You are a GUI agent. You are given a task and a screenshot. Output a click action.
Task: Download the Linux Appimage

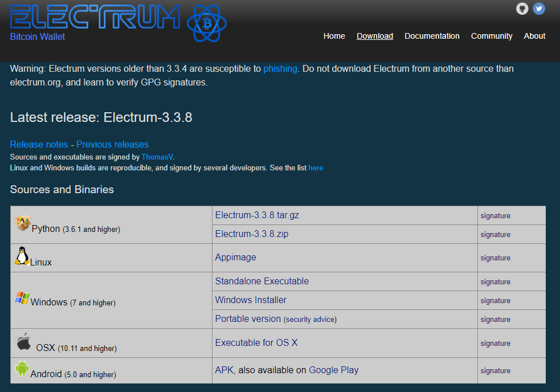click(x=235, y=258)
